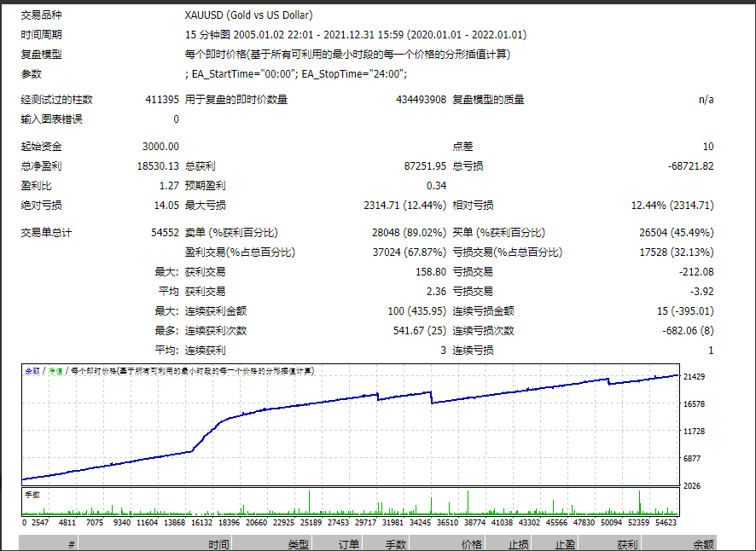Screen dimensions: 756x551
Task: Click the 15 分钟图 date range period text
Action: (355, 35)
